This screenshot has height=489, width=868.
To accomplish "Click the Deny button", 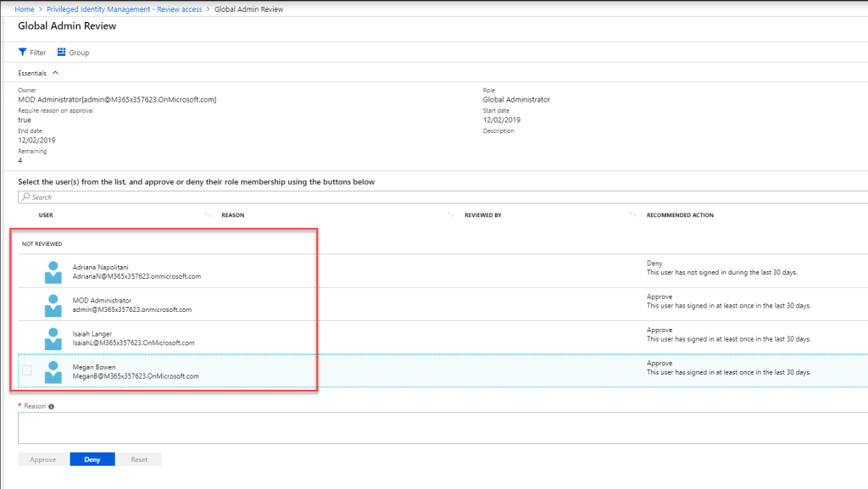I will (x=92, y=458).
